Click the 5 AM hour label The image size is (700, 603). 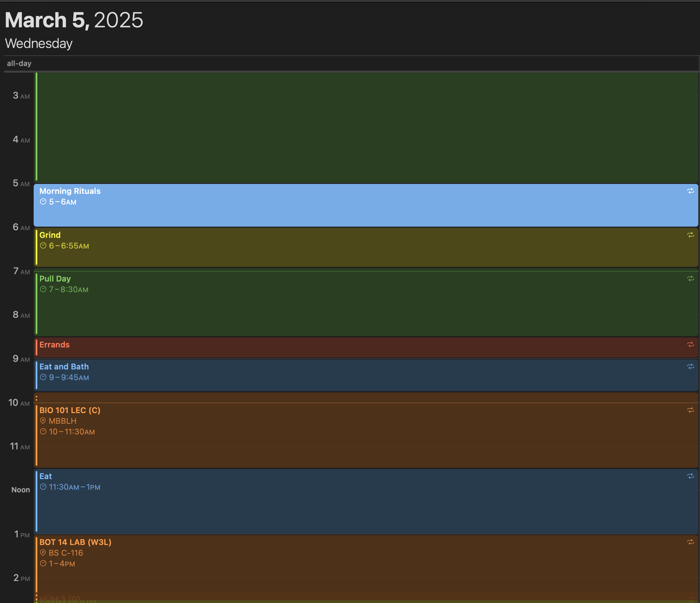point(21,183)
